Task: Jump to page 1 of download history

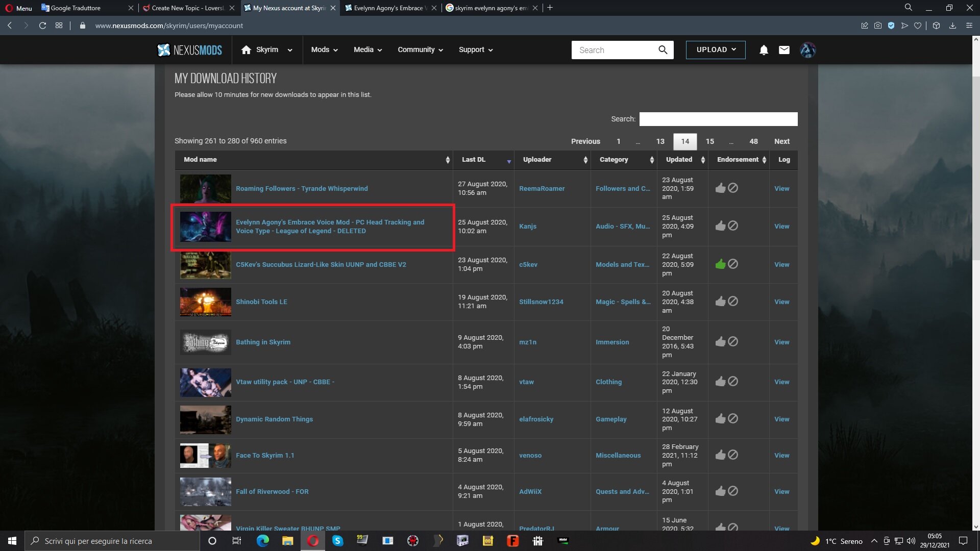Action: click(x=618, y=141)
